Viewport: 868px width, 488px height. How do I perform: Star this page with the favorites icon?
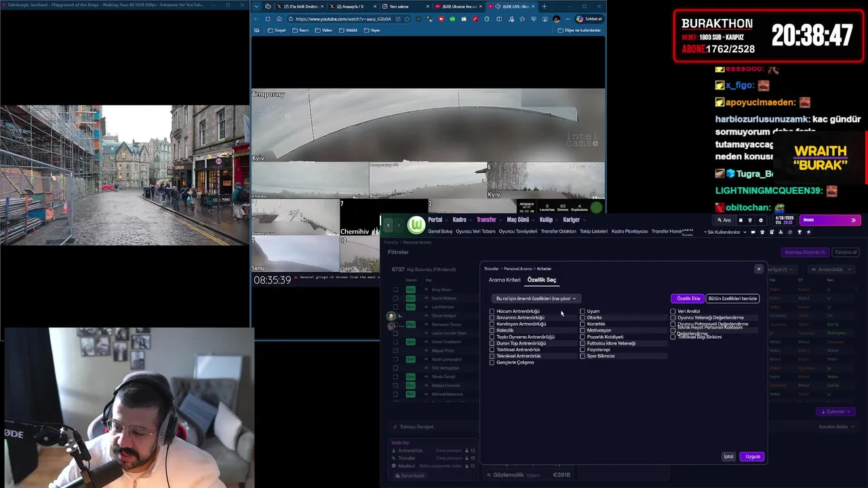(407, 19)
